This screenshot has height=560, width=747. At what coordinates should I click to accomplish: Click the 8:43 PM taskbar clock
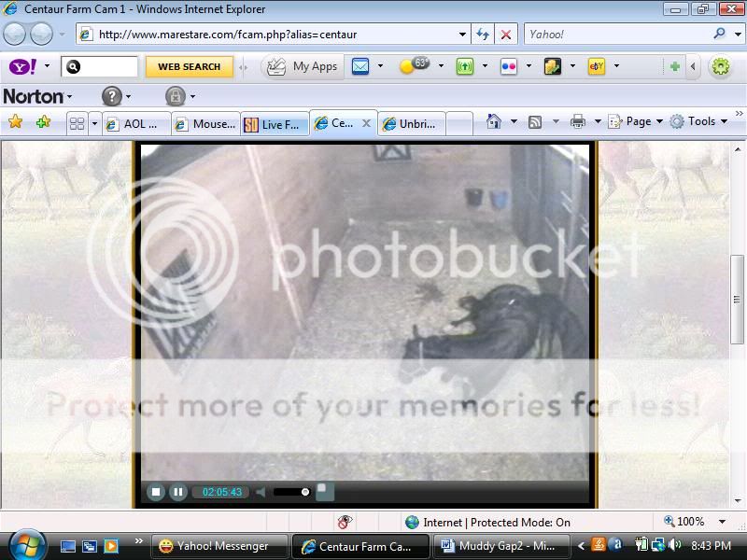(x=711, y=546)
